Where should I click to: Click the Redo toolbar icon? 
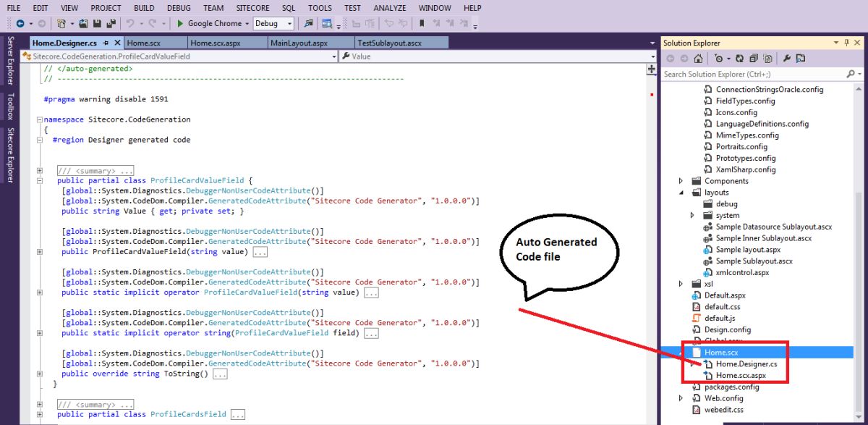pyautogui.click(x=153, y=24)
